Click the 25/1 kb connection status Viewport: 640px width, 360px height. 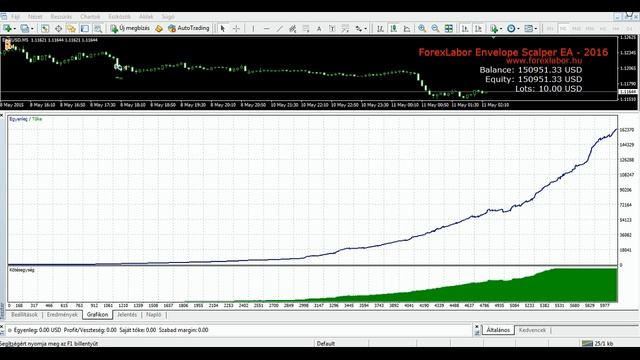click(598, 344)
